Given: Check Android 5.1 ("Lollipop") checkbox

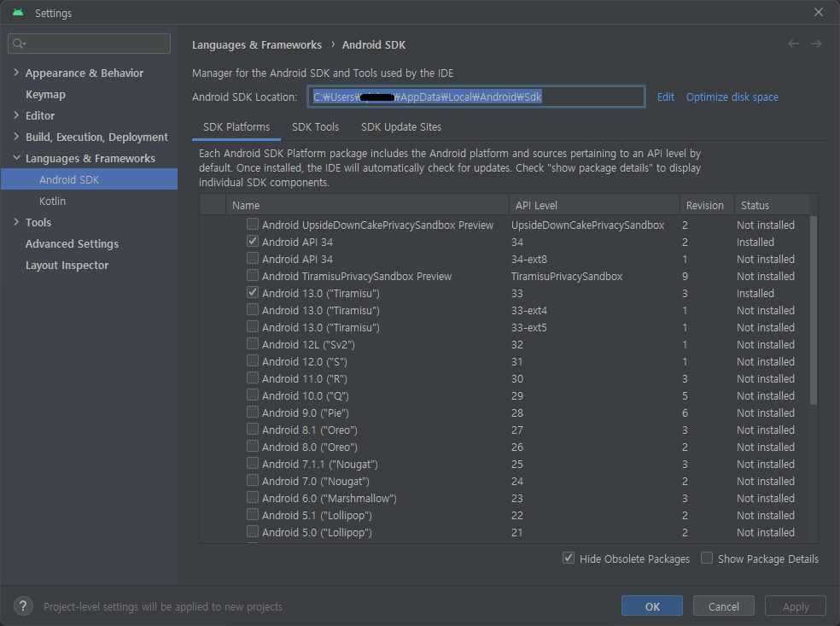Looking at the screenshot, I should tap(253, 514).
